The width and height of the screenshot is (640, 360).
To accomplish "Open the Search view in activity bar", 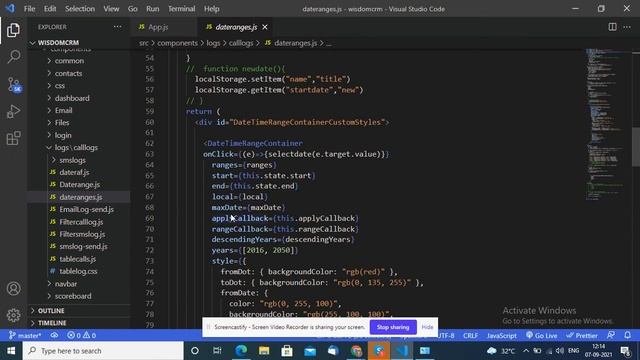I will [x=13, y=57].
